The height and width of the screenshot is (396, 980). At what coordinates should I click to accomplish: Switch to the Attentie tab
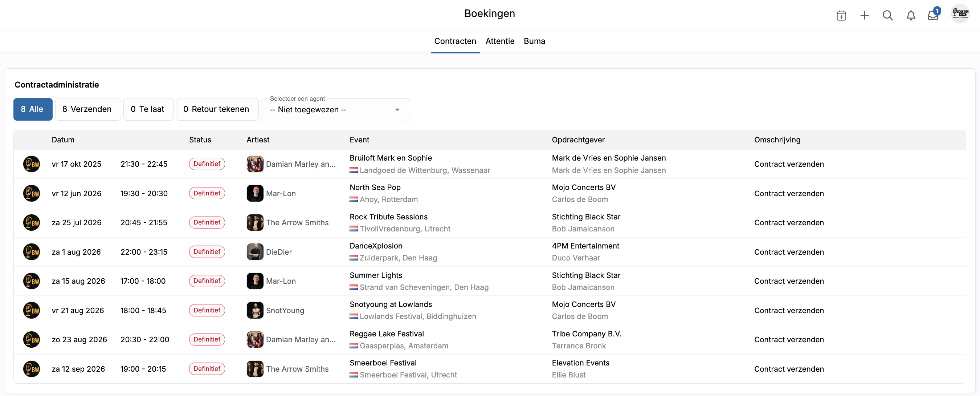[499, 41]
